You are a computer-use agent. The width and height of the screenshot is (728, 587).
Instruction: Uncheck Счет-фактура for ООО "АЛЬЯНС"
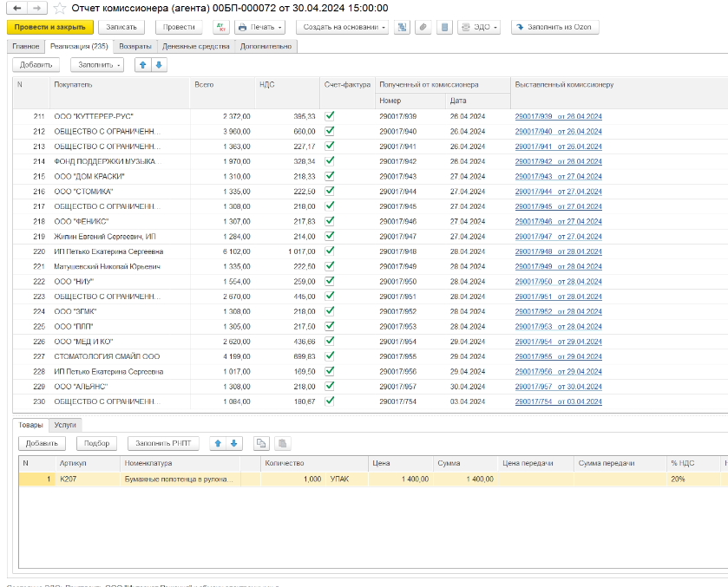pos(330,386)
